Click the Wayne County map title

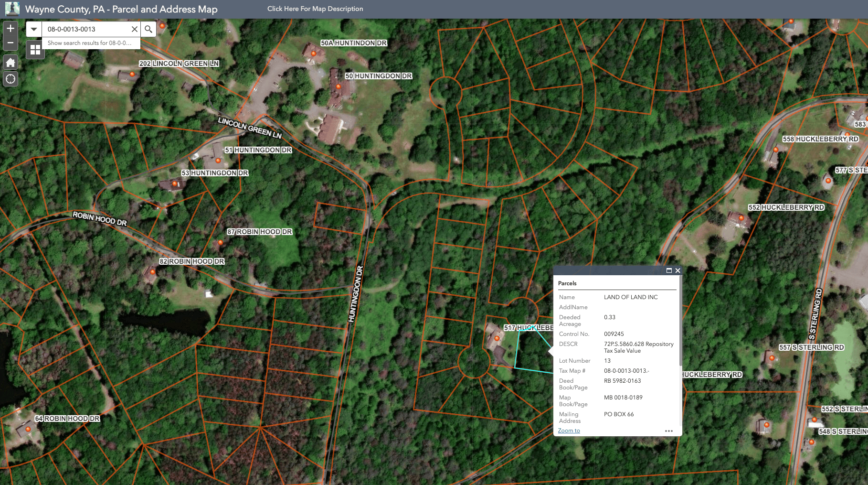[x=121, y=9]
